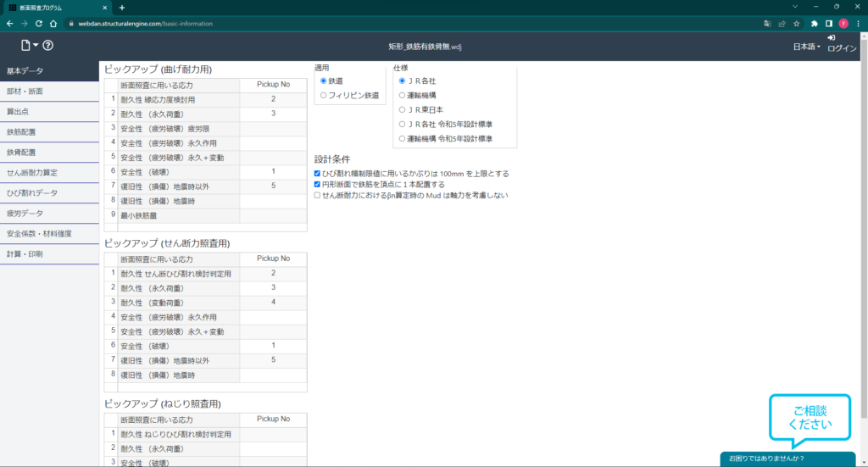
Task: Go to browser home icon
Action: click(53, 23)
